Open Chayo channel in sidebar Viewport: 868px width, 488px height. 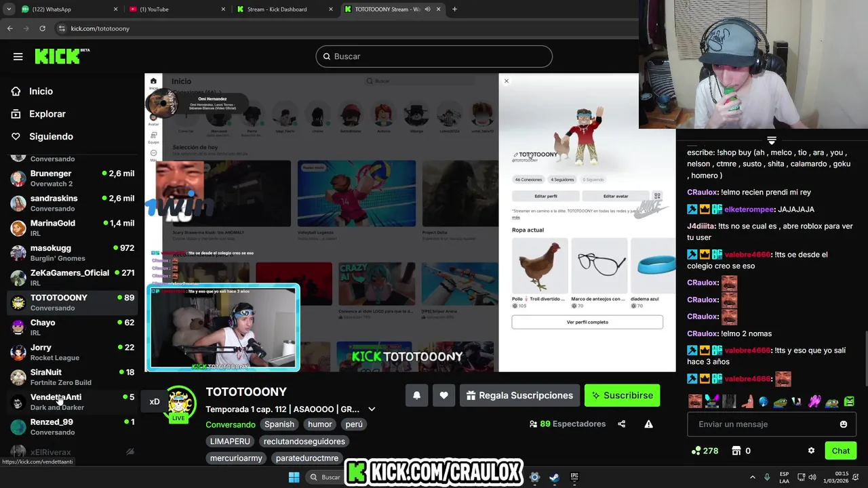(72, 327)
